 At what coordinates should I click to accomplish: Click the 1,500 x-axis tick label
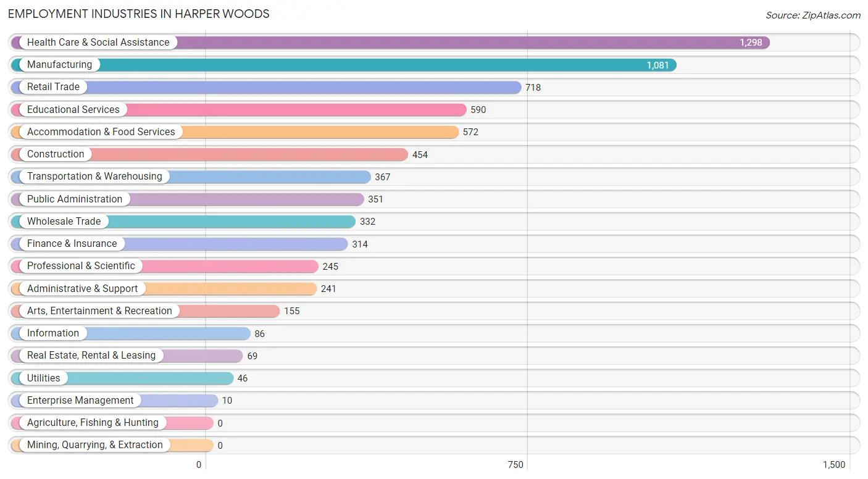833,465
